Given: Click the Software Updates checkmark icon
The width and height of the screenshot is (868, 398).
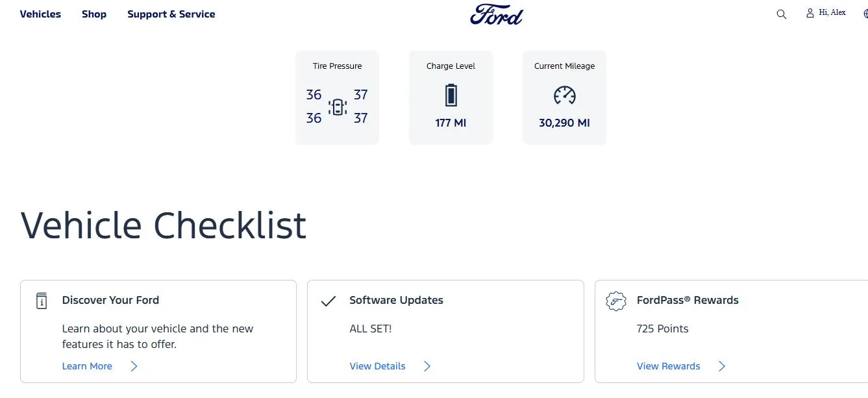Looking at the screenshot, I should pyautogui.click(x=329, y=301).
